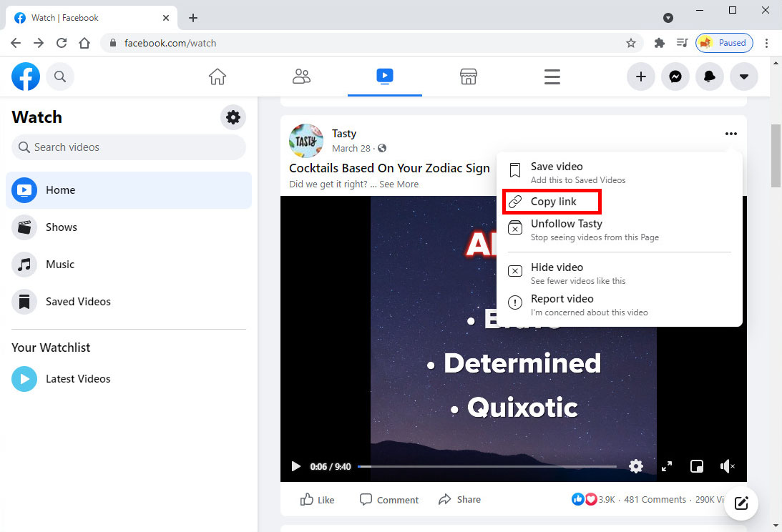Click the Facebook logo
This screenshot has height=532, width=782.
click(26, 77)
